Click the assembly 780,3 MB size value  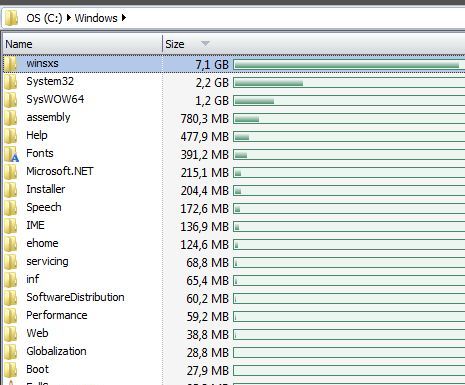205,119
